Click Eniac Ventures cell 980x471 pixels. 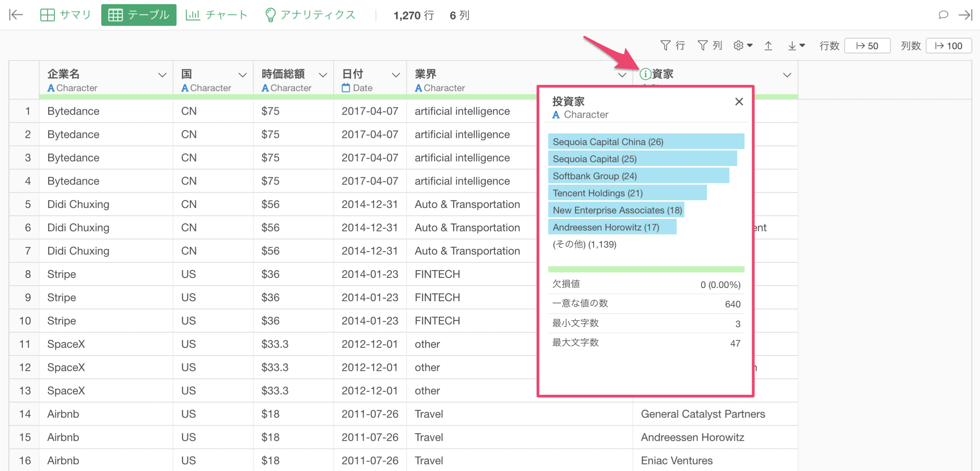[715, 461]
